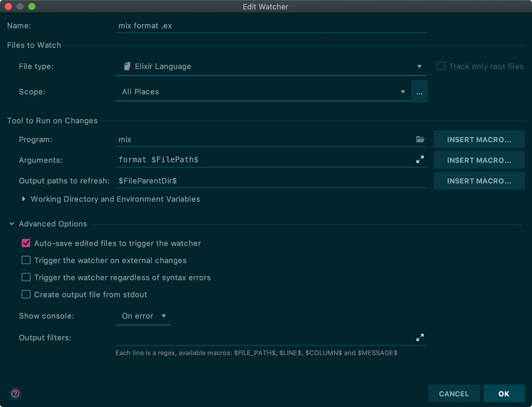Enable Trigger watcher regardless of syntax errors
532x407 pixels.
(26, 277)
